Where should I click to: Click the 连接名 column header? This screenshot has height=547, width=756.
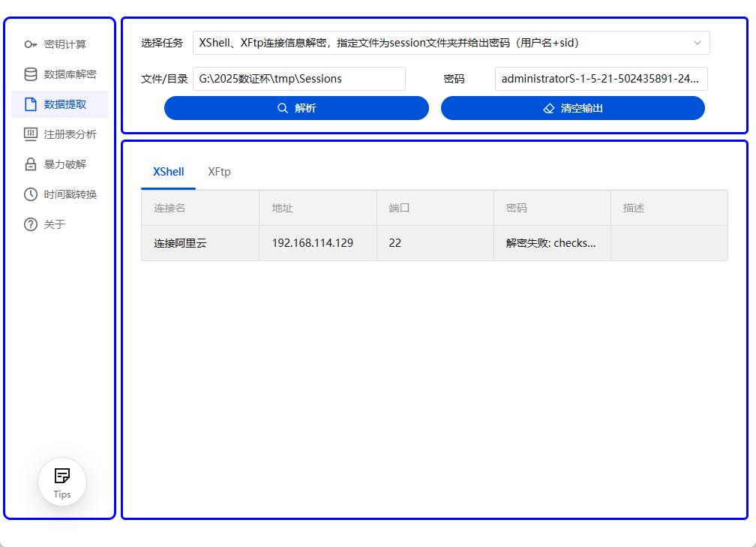coord(200,208)
